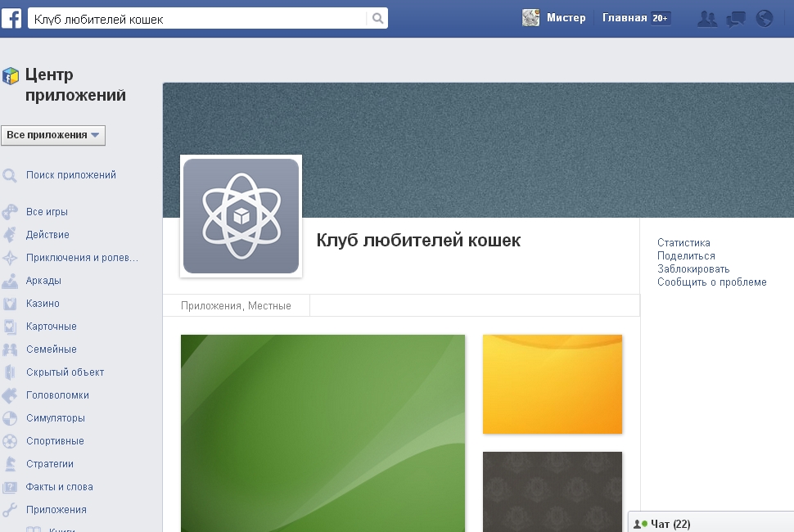This screenshot has width=794, height=532.
Task: Click the Приложения wrench icon
Action: (x=10, y=510)
